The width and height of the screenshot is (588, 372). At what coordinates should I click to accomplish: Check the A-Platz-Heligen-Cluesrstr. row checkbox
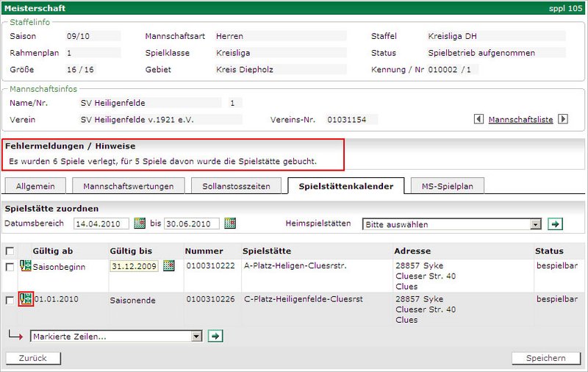point(10,267)
